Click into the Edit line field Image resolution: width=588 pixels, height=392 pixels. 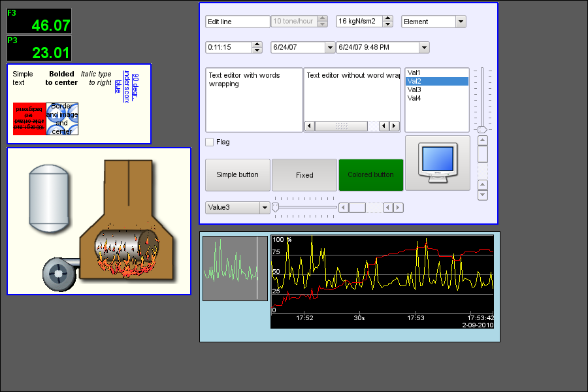pyautogui.click(x=237, y=22)
